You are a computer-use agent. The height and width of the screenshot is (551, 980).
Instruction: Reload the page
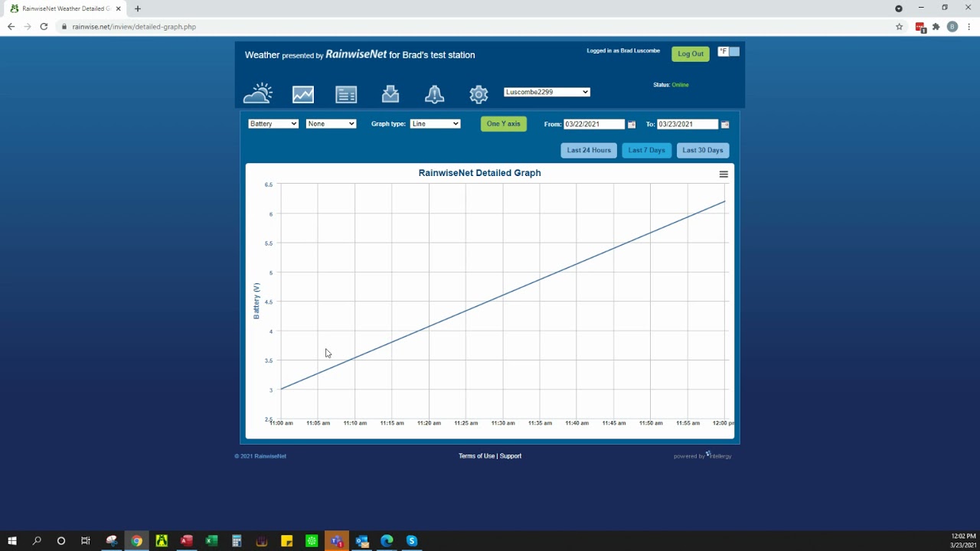click(44, 27)
